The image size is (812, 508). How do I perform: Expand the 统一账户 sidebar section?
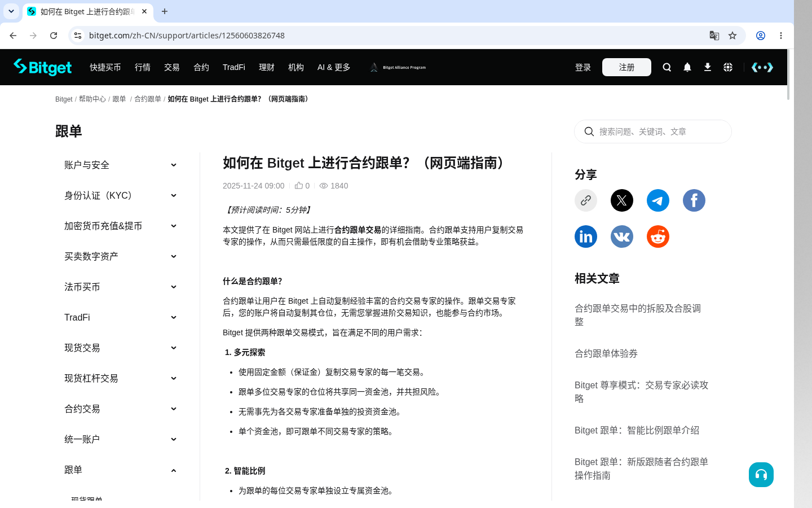pyautogui.click(x=121, y=439)
